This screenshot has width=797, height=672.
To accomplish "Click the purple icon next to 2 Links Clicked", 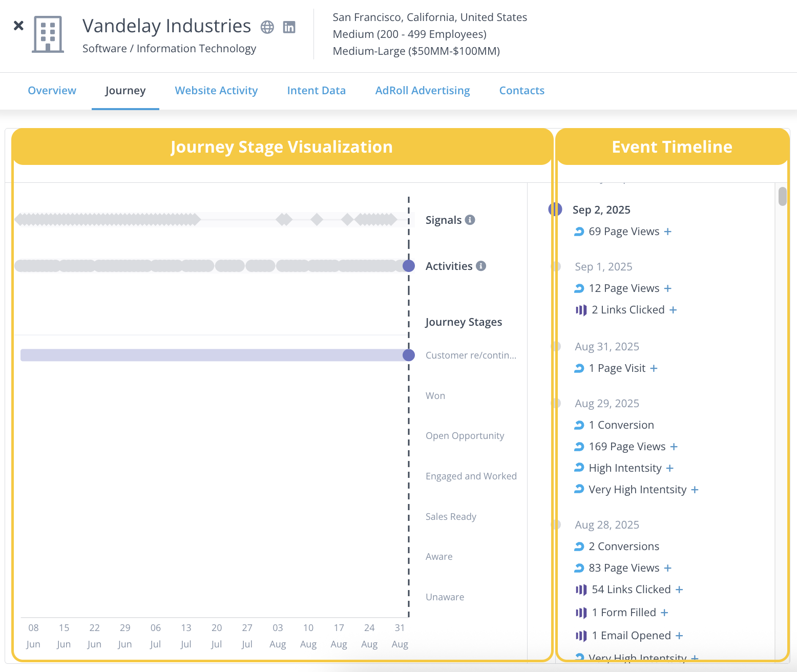I will [x=581, y=310].
